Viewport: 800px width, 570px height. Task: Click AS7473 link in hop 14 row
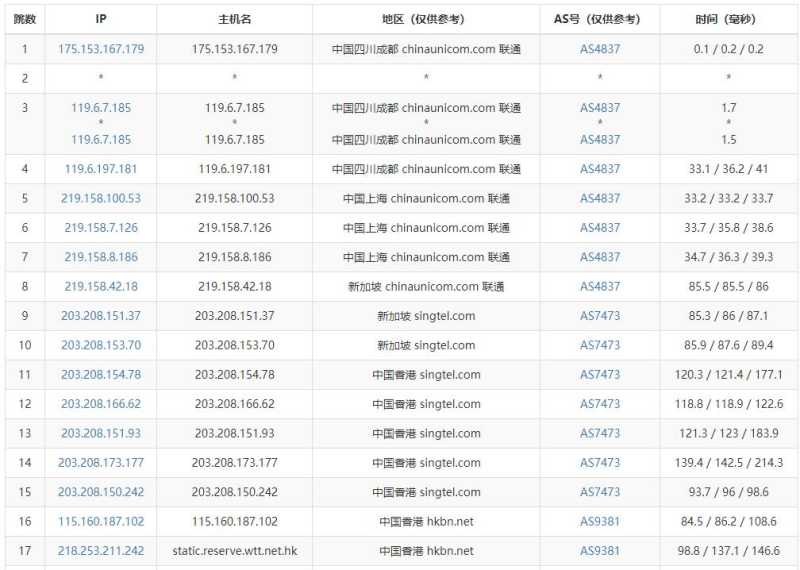[x=600, y=463]
